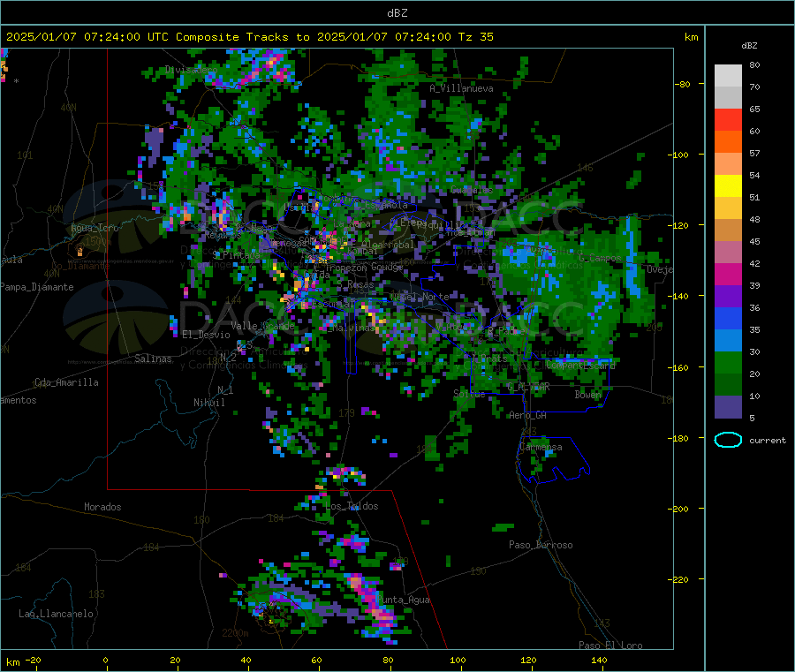Click the Punta_Agua map label
Screen dimensions: 795x672
coord(403,600)
